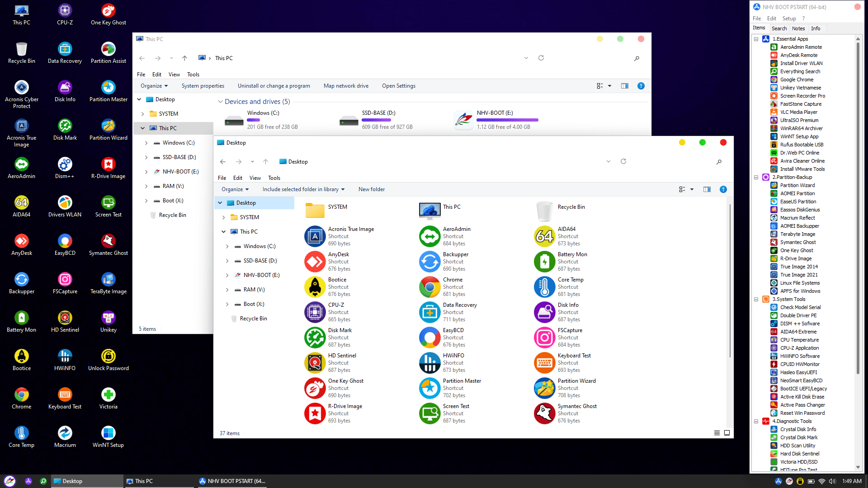Open view options dropdown in Desktop window
Viewport: 868px width, 488px height.
(x=692, y=189)
